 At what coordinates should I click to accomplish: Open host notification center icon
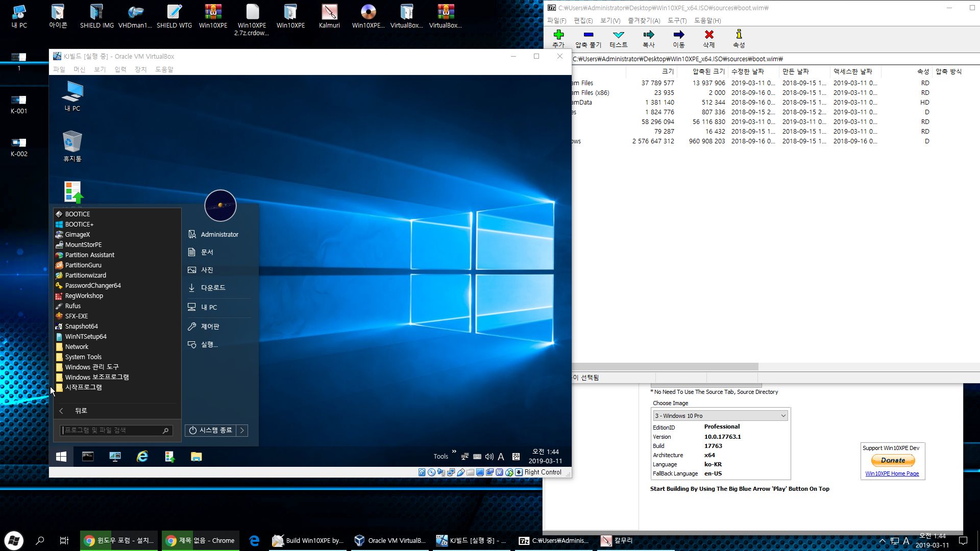(963, 541)
